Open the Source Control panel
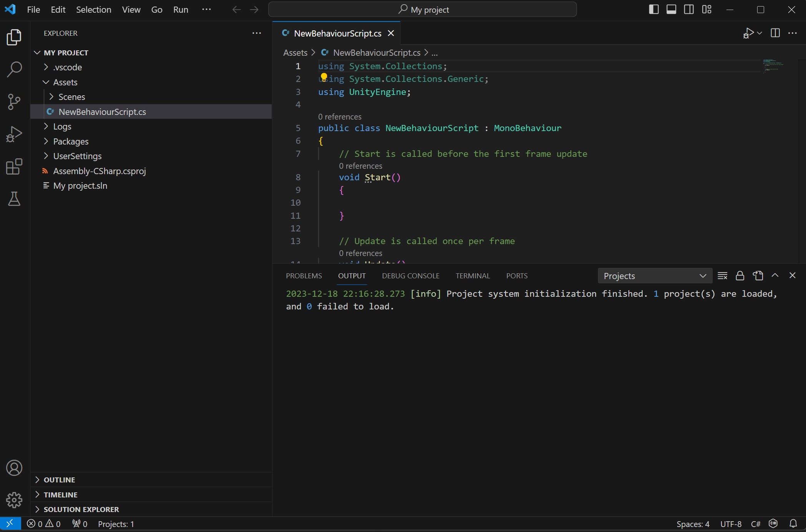 click(14, 101)
